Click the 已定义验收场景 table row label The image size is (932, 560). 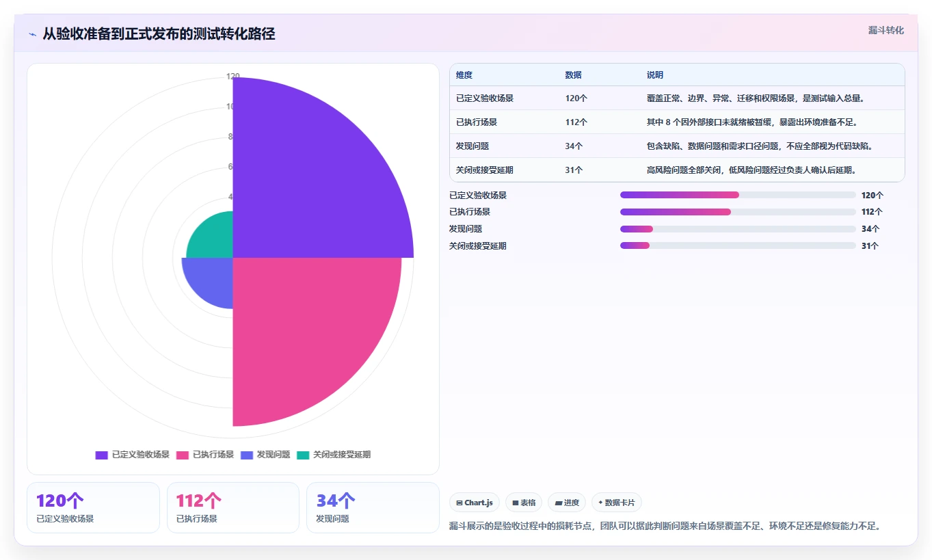click(x=485, y=98)
